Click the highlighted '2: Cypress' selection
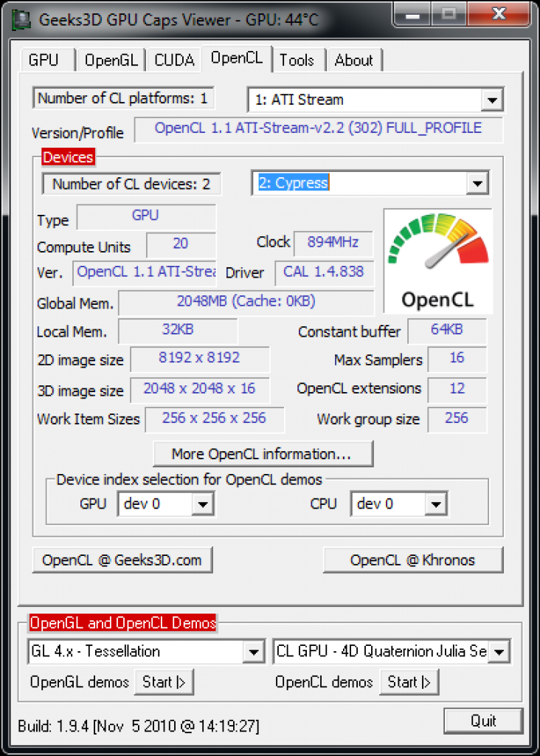 click(x=294, y=183)
